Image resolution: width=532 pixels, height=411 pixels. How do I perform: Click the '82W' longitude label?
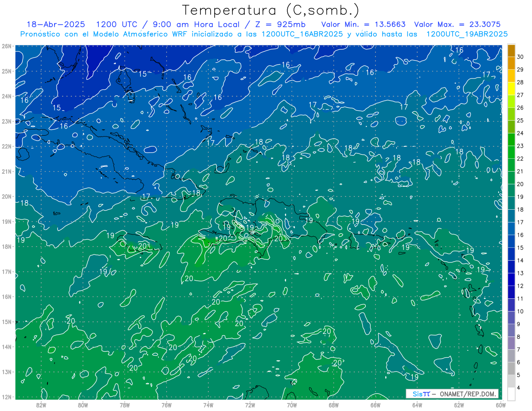tap(41, 405)
